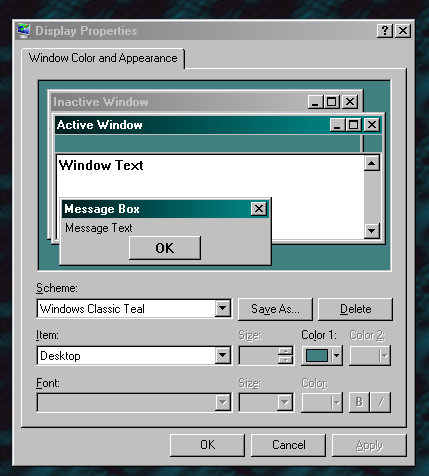The width and height of the screenshot is (429, 476).
Task: Click the Color 1: label
Action: [x=319, y=335]
